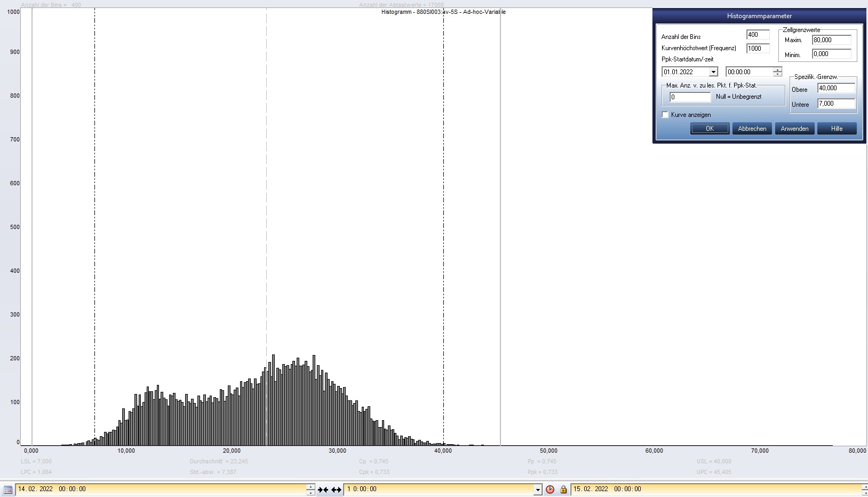The image size is (868, 497).
Task: Click the Hilfe button
Action: 837,129
